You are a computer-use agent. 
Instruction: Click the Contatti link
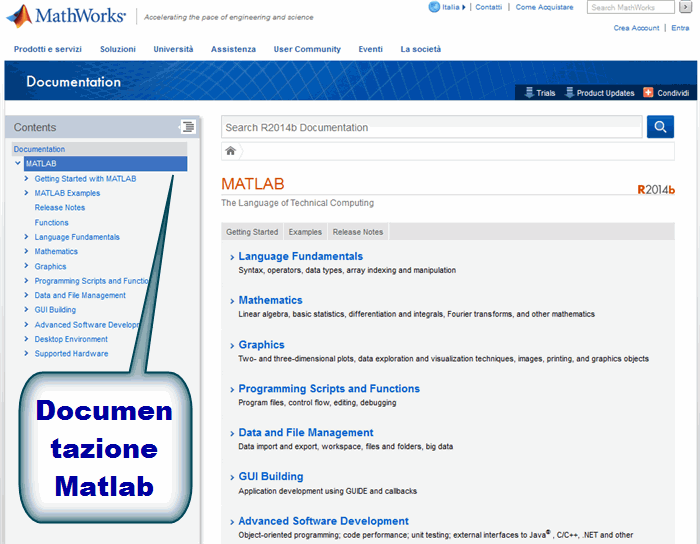click(488, 7)
